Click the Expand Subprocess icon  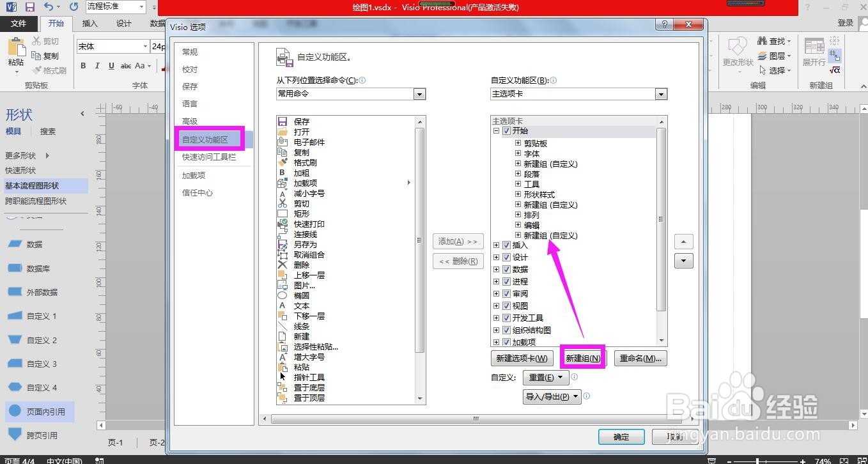click(x=814, y=47)
